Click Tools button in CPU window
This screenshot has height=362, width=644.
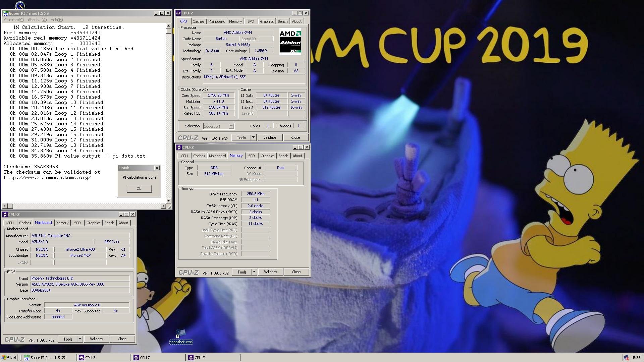pyautogui.click(x=241, y=137)
